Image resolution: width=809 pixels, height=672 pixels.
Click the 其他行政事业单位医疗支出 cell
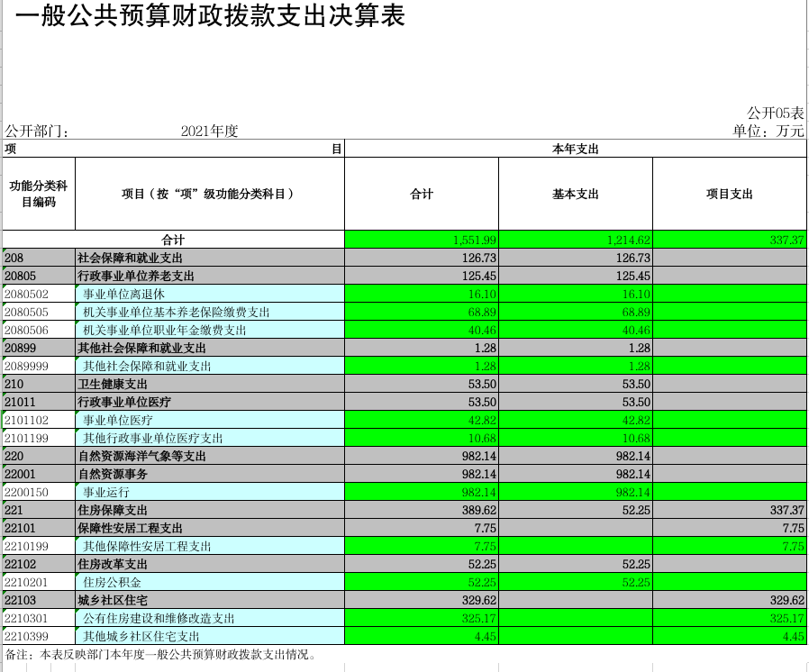click(210, 438)
